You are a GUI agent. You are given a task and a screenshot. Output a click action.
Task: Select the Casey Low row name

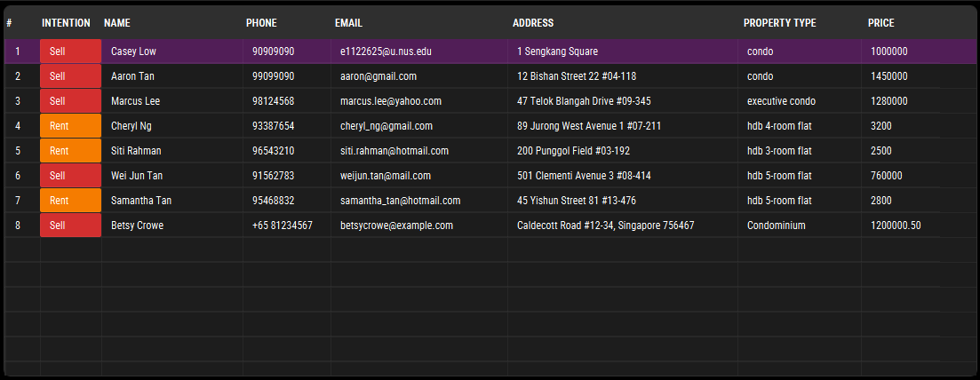tap(133, 51)
